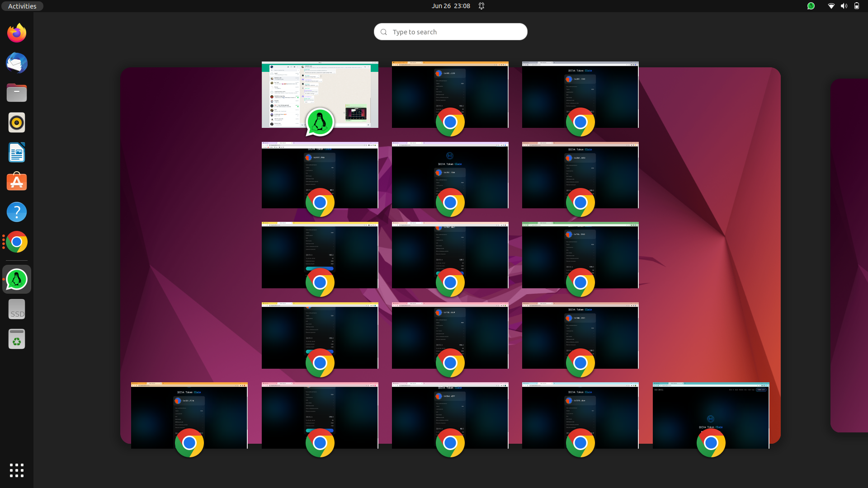Select the teal-titled Chrome landing page window
868x488 pixels.
coord(711,415)
